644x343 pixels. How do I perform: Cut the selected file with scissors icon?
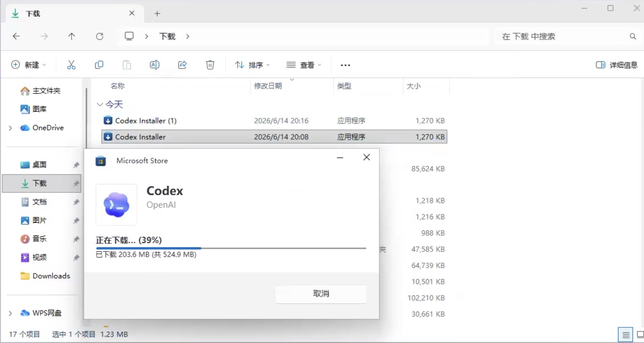(x=71, y=65)
